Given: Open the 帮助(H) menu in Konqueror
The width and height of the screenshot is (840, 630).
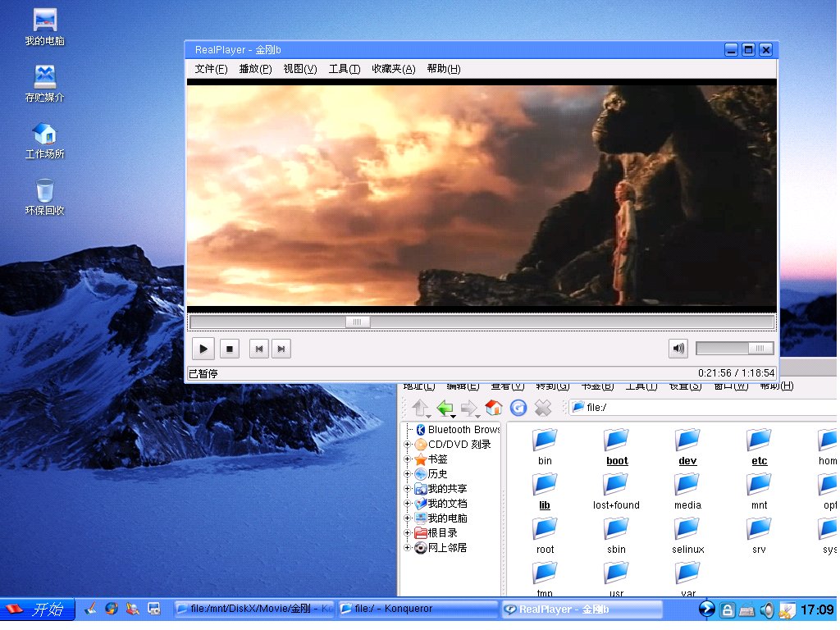Looking at the screenshot, I should click(777, 386).
